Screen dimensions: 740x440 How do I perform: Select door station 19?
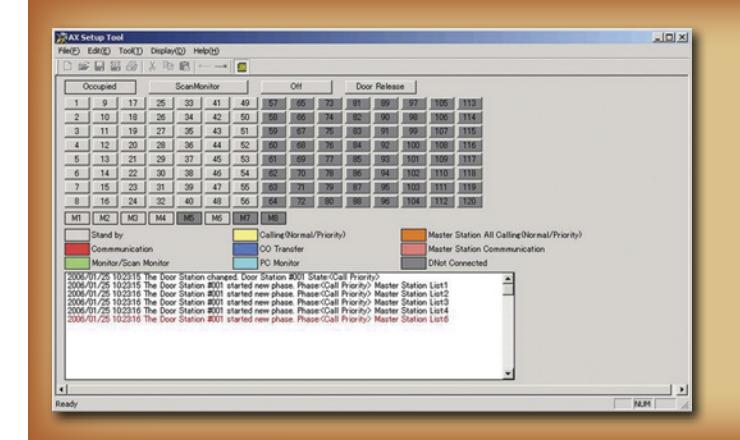[x=133, y=131]
